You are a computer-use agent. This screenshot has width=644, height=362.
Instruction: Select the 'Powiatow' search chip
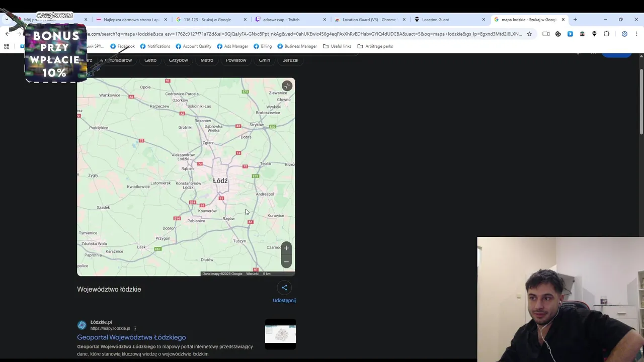236,60
